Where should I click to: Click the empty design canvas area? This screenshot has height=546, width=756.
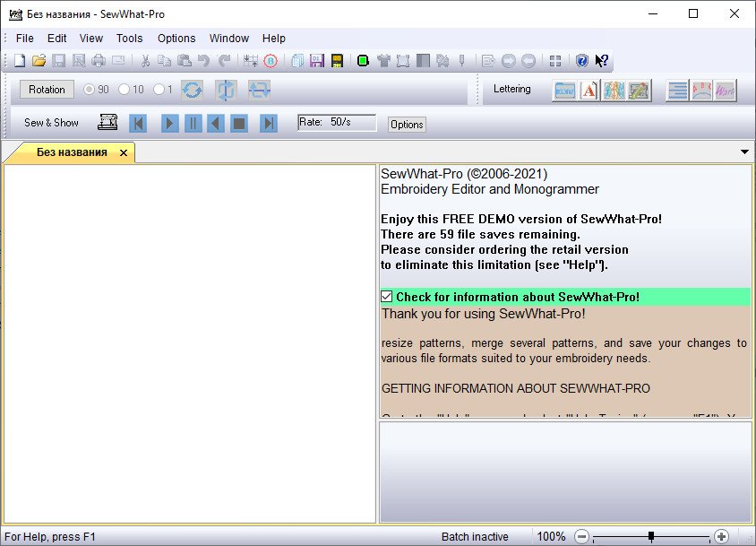pyautogui.click(x=190, y=343)
